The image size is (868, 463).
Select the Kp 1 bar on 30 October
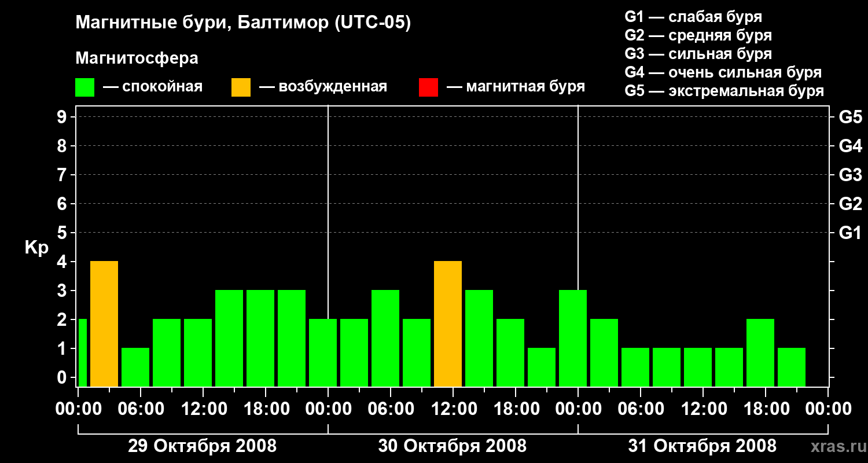pyautogui.click(x=542, y=367)
